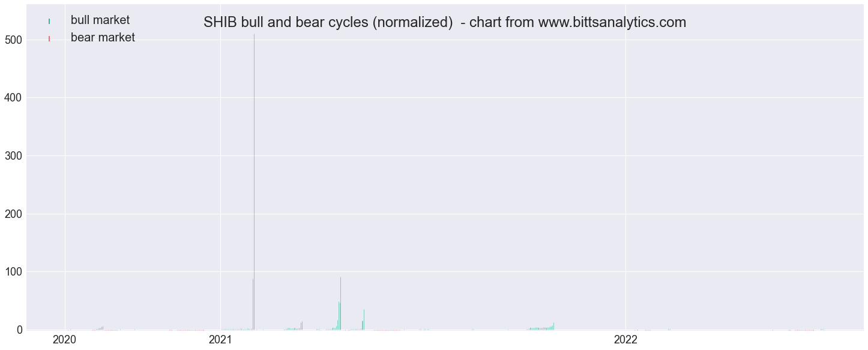Click the green candle cluster in late 2021

click(x=540, y=327)
